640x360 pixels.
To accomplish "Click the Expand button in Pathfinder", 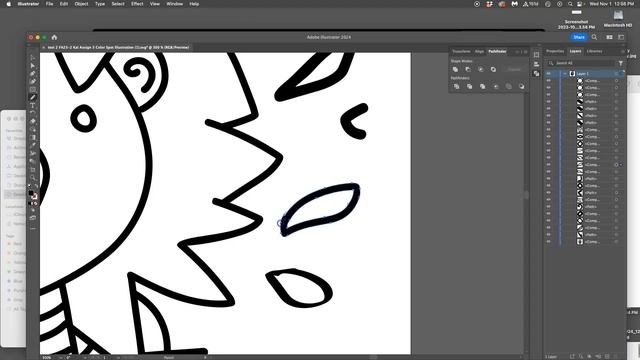I will point(514,69).
